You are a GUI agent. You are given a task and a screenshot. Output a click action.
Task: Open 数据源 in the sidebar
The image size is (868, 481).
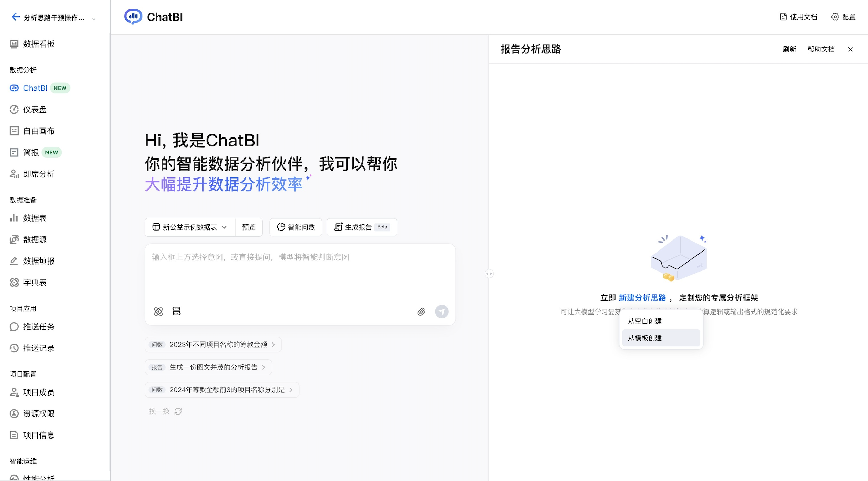click(34, 239)
